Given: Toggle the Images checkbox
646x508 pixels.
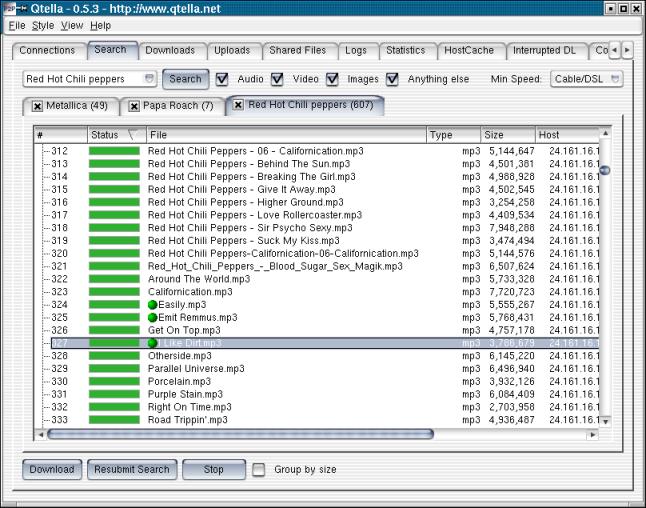Looking at the screenshot, I should click(332, 79).
